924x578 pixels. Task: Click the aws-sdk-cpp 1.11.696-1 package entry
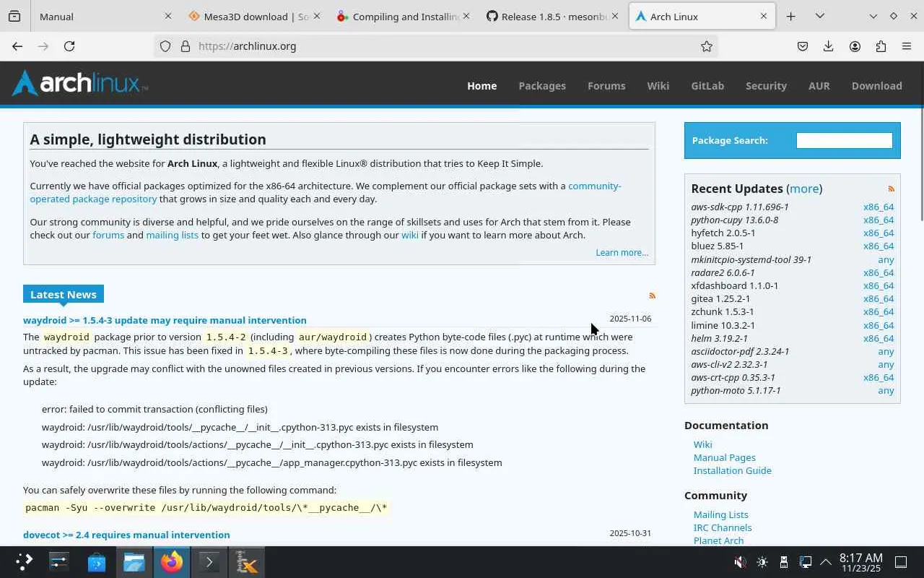coord(740,207)
